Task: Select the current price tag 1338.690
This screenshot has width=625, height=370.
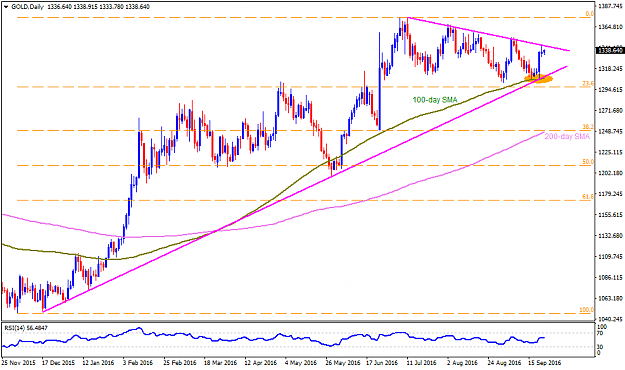Action: (609, 51)
